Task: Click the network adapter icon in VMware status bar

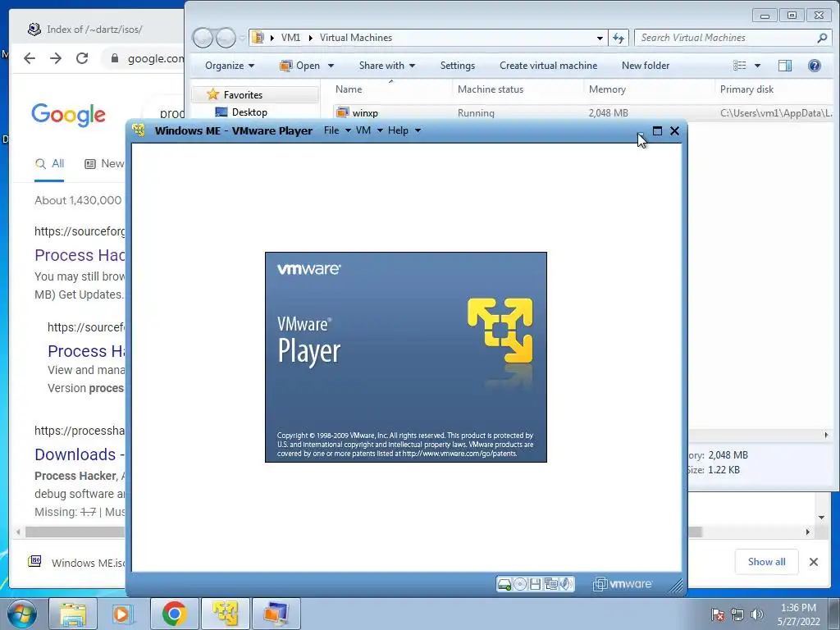Action: [550, 584]
